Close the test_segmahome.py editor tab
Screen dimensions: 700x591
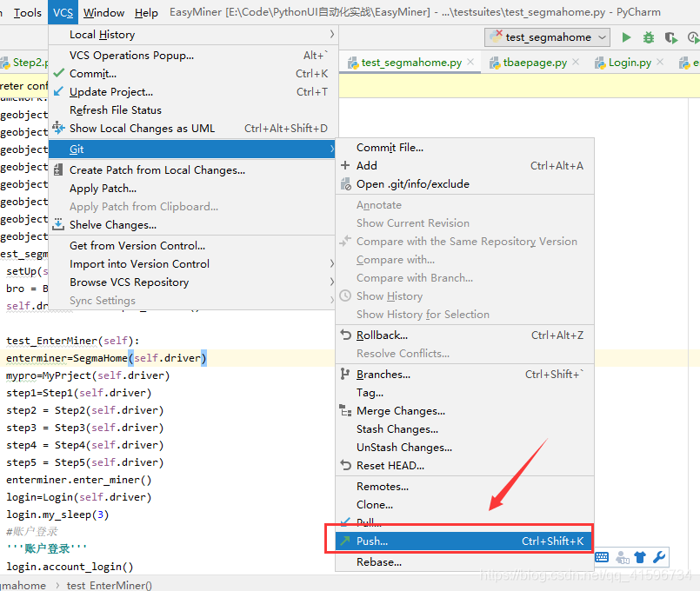point(470,62)
